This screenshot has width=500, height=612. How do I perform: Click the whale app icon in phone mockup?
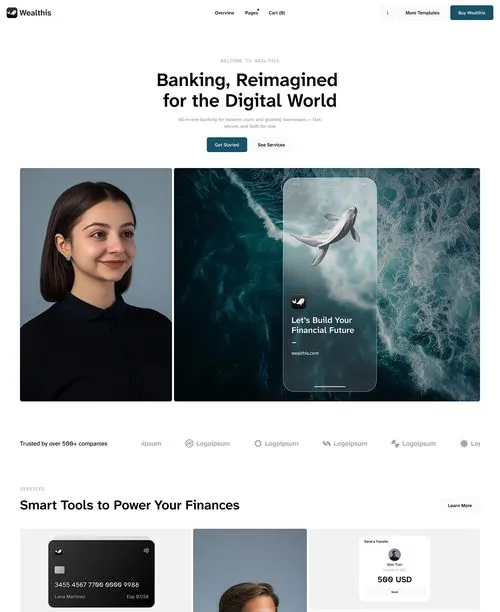(299, 302)
